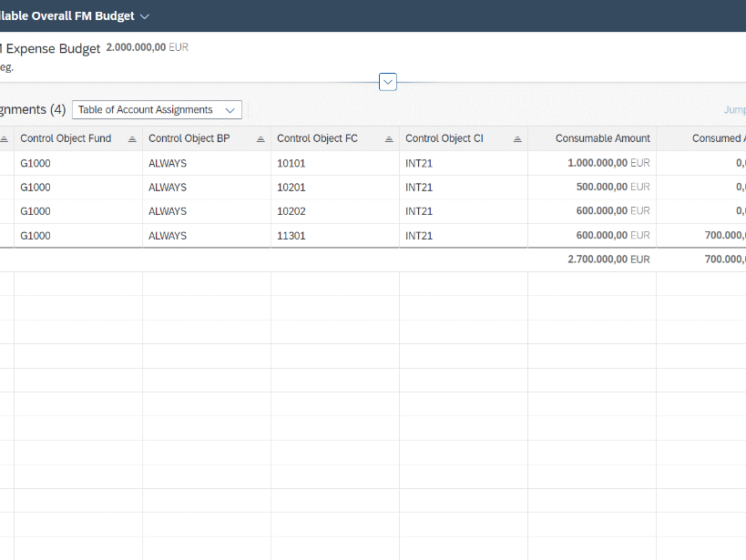Select the Control Object Fund column header text
Viewport: 746px width, 560px height.
pyautogui.click(x=66, y=138)
